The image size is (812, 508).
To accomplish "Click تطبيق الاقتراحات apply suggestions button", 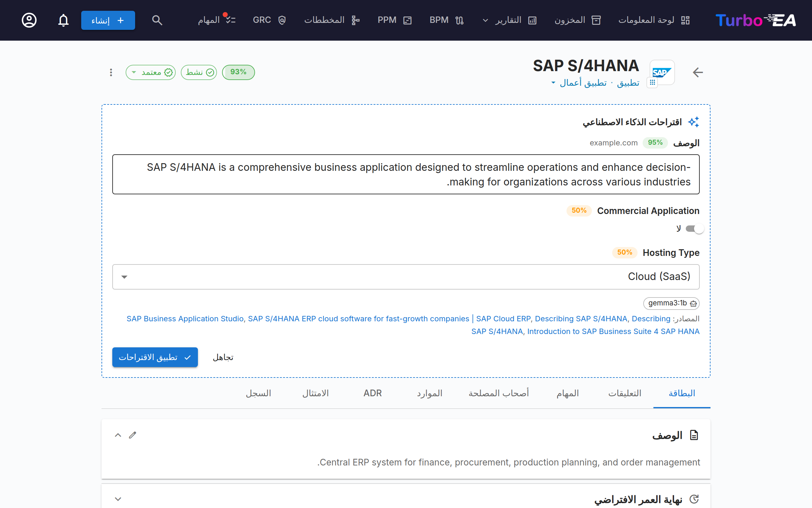I will click(x=155, y=357).
